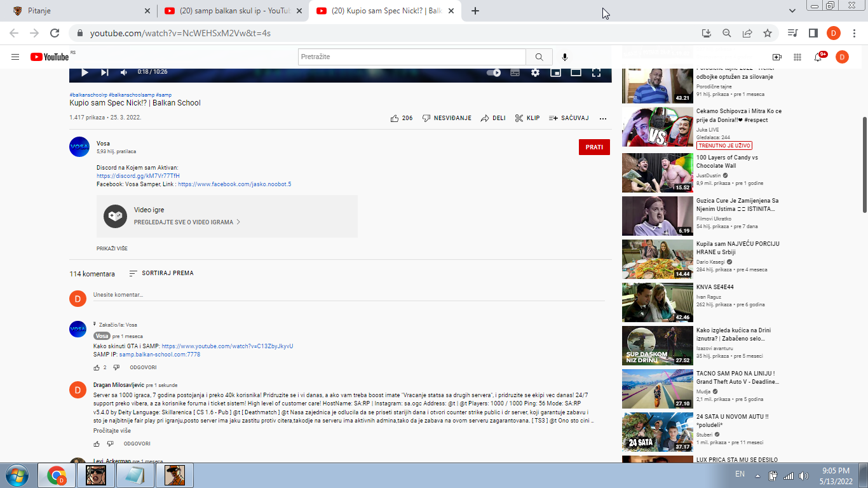
Task: Open the Facebook jasko.noobot.5 link
Action: (234, 184)
